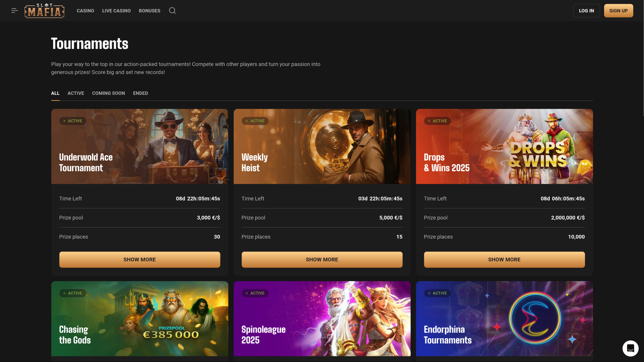Open the hamburger navigation menu
Image resolution: width=644 pixels, height=362 pixels.
[x=14, y=10]
